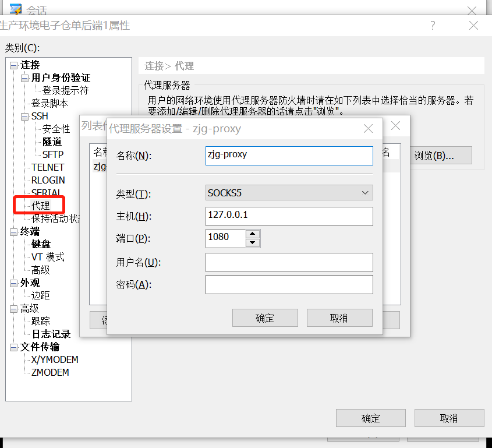
Task: Open the SOCKS5 type dropdown
Action: pyautogui.click(x=365, y=192)
